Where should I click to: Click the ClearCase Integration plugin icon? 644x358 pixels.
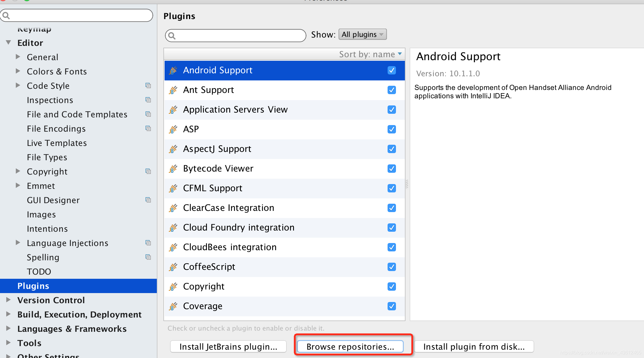pyautogui.click(x=173, y=208)
